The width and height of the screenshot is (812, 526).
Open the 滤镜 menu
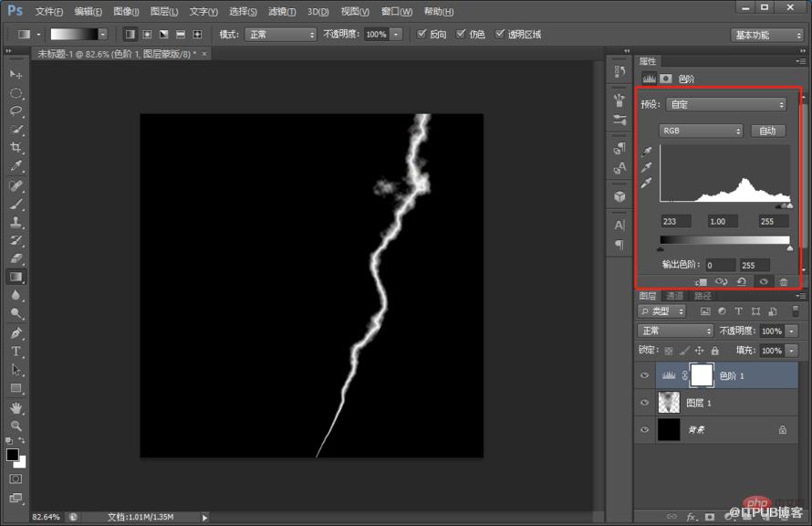click(282, 11)
